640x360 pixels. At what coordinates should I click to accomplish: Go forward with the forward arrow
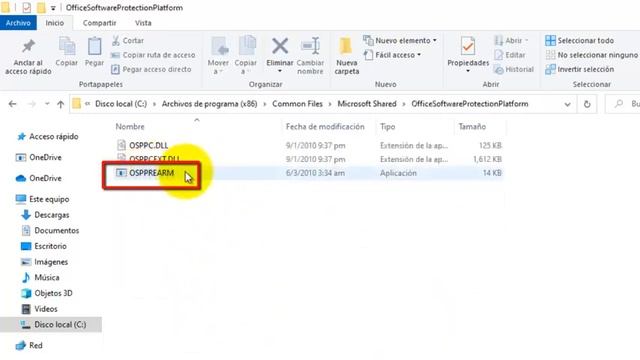click(31, 104)
